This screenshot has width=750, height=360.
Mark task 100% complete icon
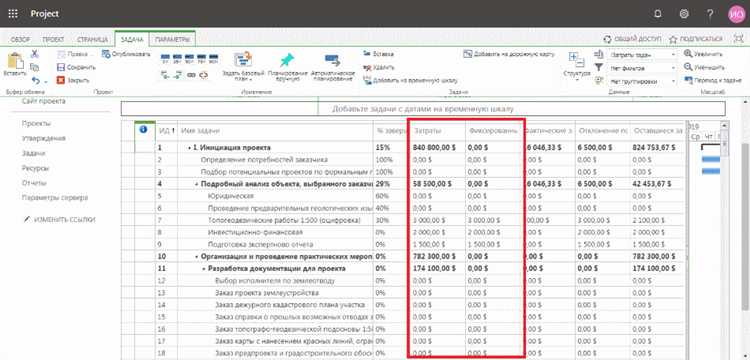coord(213,59)
